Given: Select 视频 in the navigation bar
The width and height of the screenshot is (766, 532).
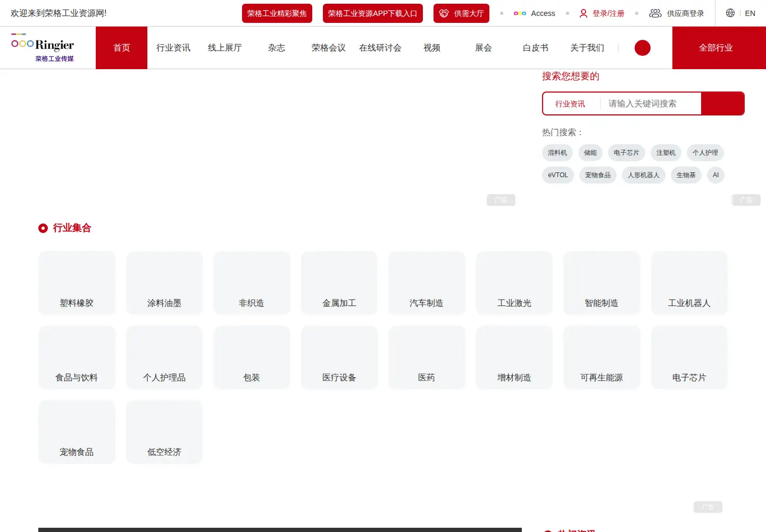Looking at the screenshot, I should point(432,48).
